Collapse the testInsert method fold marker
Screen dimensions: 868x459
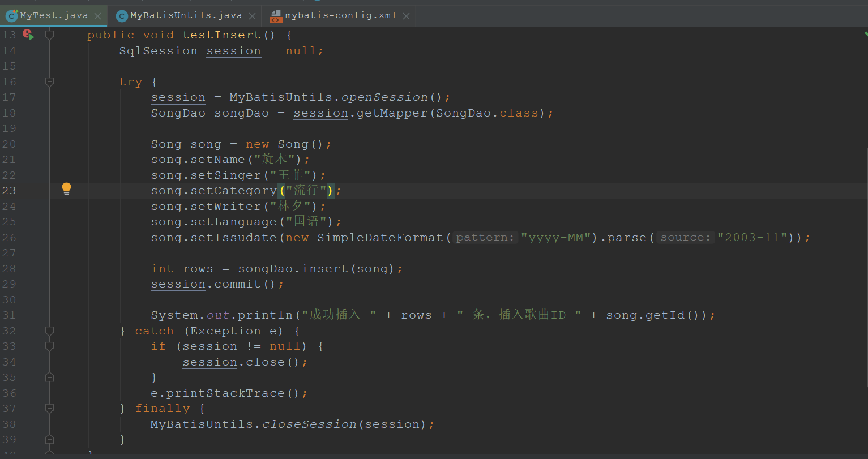coord(49,35)
